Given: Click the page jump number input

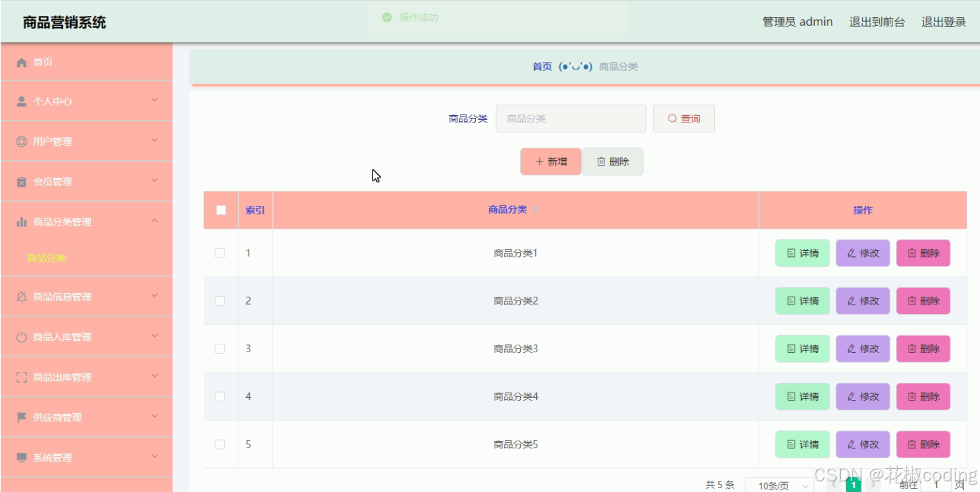Looking at the screenshot, I should [x=937, y=485].
